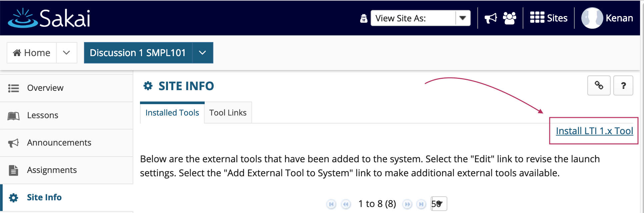The height and width of the screenshot is (213, 644).
Task: Go to the first page of results
Action: 331,204
